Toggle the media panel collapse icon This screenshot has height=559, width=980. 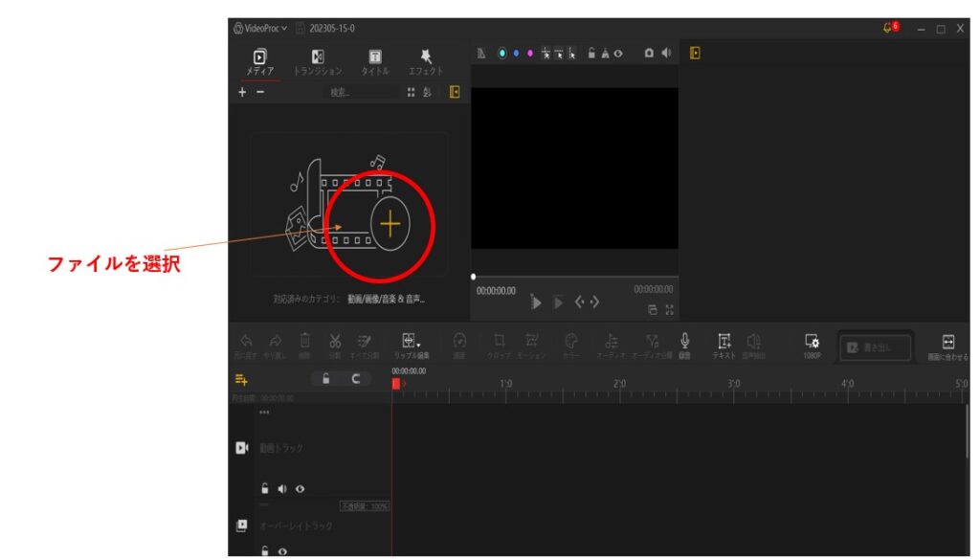coord(455,93)
